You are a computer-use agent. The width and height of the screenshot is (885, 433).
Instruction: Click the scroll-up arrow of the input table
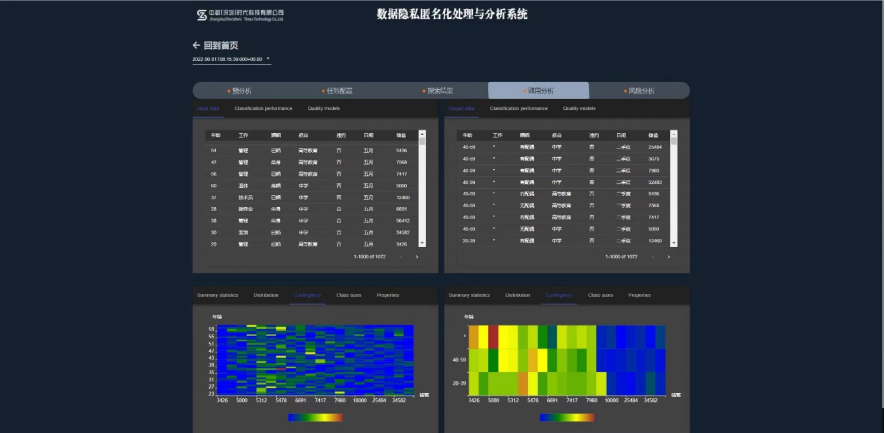point(422,133)
